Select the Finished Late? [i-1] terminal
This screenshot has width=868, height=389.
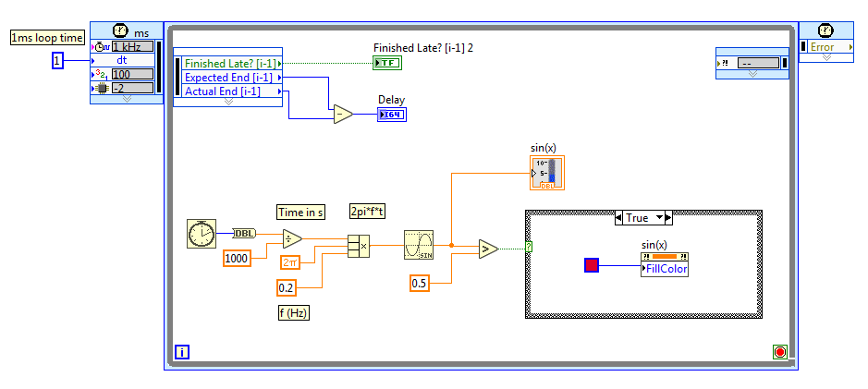point(233,64)
